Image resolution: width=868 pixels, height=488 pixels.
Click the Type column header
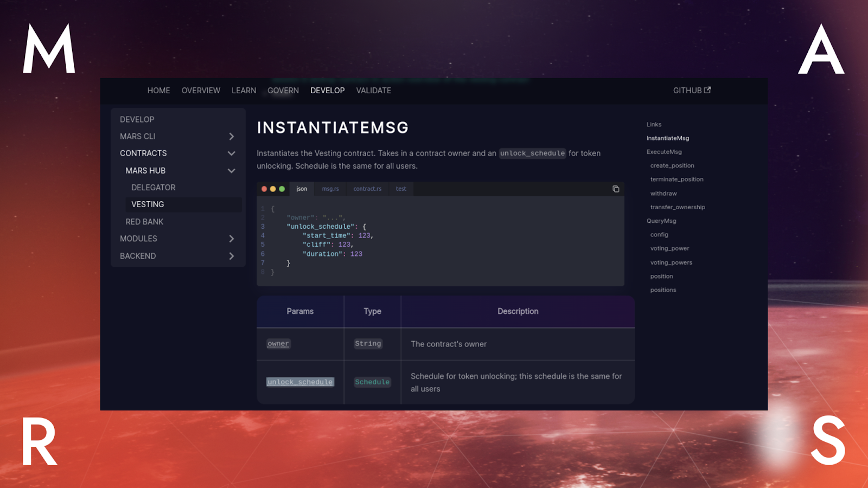pos(372,311)
